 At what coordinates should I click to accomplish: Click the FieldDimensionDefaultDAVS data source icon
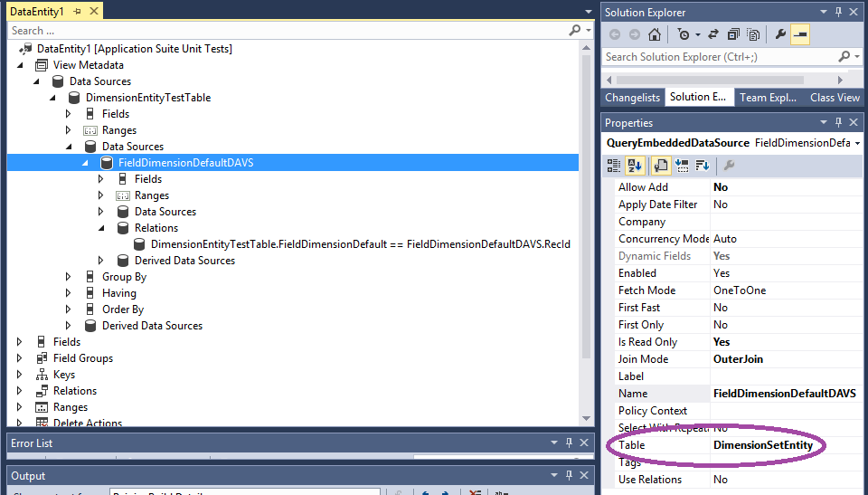tap(107, 163)
